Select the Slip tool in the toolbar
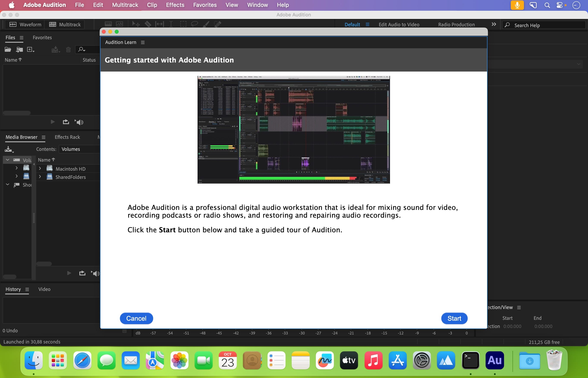The width and height of the screenshot is (588, 378). point(160,24)
